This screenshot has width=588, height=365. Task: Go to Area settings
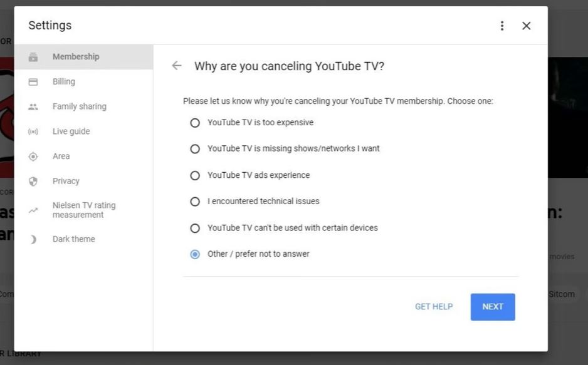tap(83, 156)
